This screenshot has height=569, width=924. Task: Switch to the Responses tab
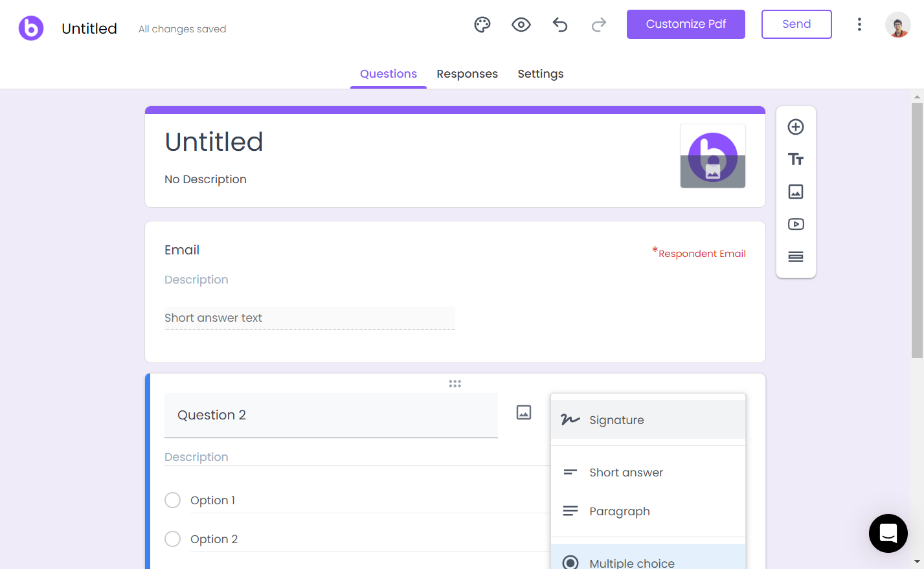tap(468, 74)
